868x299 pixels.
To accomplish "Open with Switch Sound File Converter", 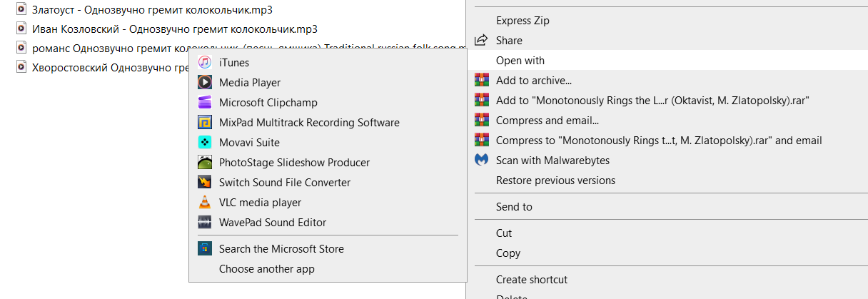I will (x=284, y=183).
